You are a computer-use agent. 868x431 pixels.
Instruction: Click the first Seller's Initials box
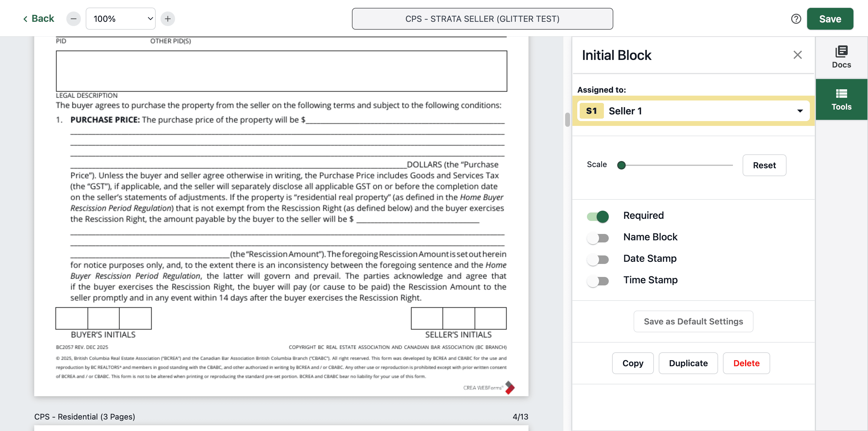pos(427,318)
